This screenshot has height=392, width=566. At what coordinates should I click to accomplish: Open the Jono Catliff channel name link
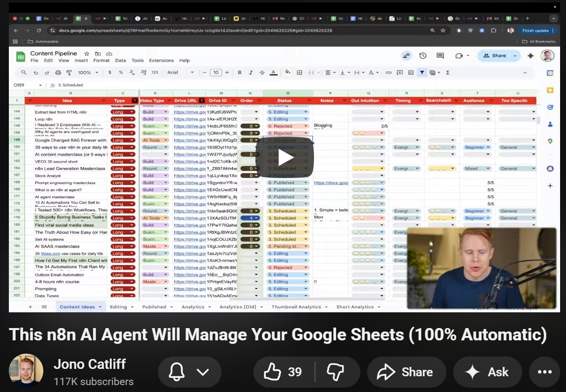point(90,364)
